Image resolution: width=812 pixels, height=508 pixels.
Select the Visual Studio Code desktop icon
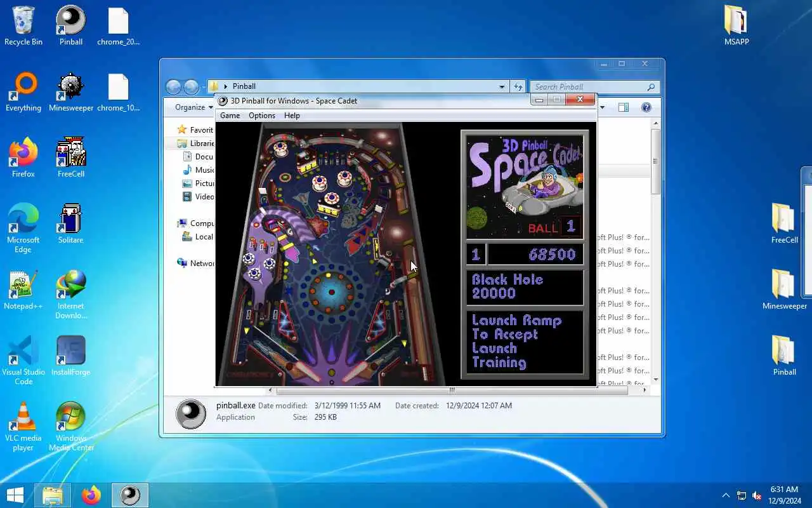click(23, 361)
